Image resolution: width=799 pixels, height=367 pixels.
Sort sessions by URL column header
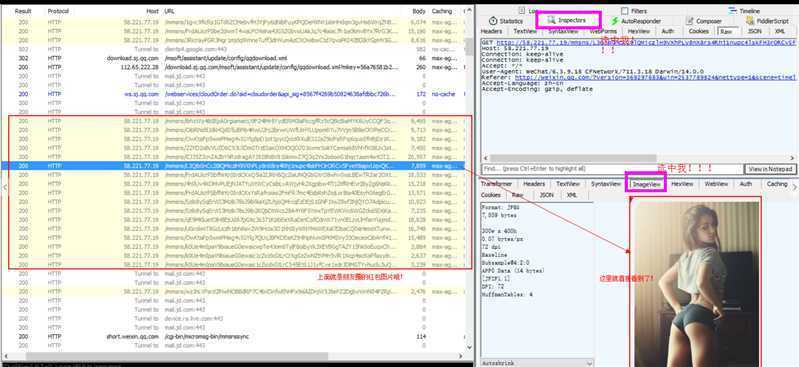click(x=170, y=11)
